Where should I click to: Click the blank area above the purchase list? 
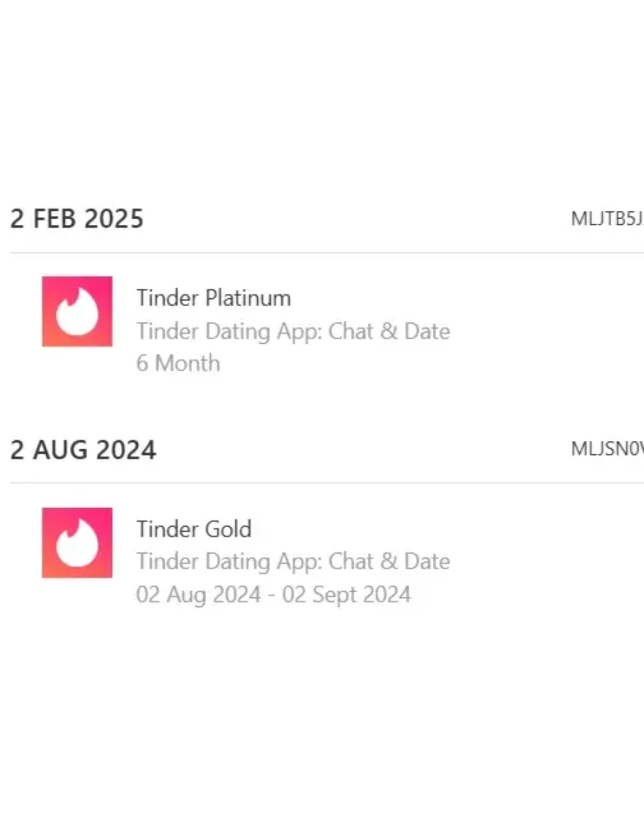[x=322, y=92]
